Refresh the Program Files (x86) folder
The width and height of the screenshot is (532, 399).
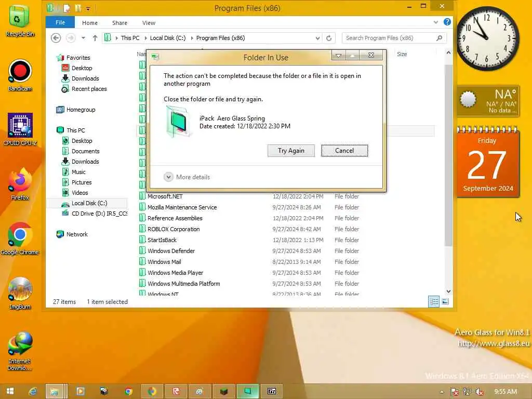(329, 38)
